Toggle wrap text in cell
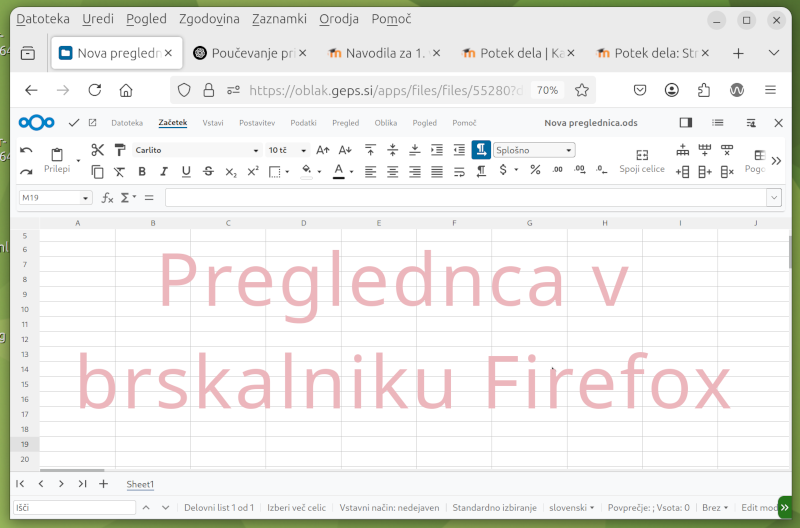Screen dimensions: 800x528 pos(459,172)
